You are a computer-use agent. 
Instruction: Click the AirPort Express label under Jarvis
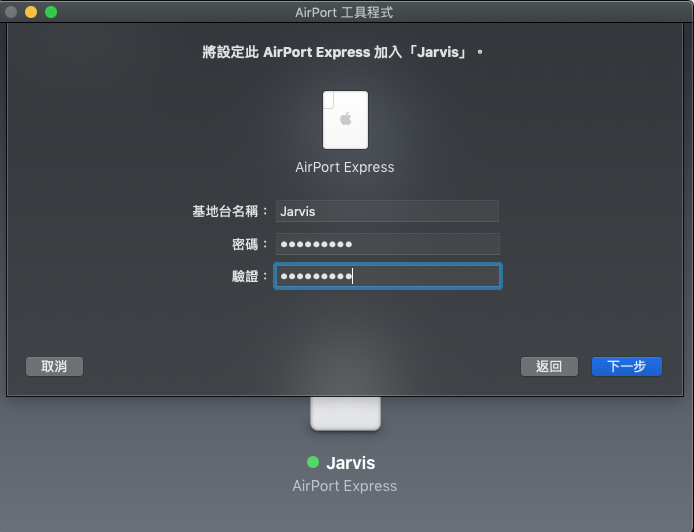pos(344,486)
